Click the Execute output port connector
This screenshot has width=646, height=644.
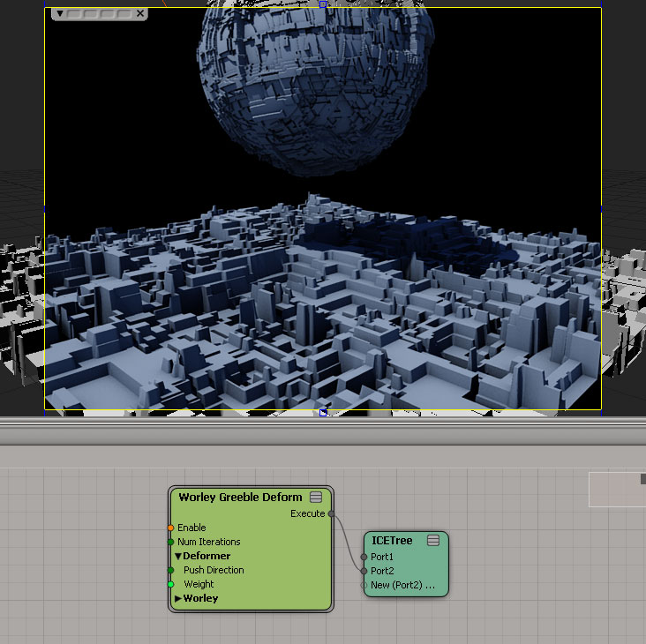coord(331,513)
